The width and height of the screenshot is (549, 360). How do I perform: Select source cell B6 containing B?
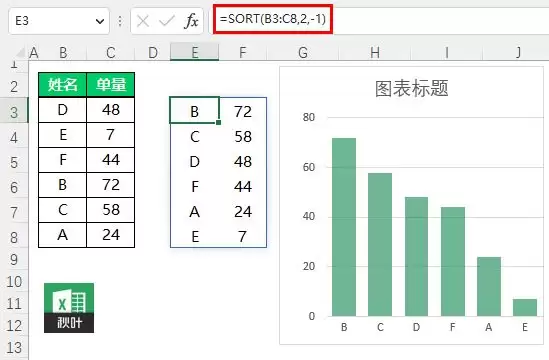point(63,185)
